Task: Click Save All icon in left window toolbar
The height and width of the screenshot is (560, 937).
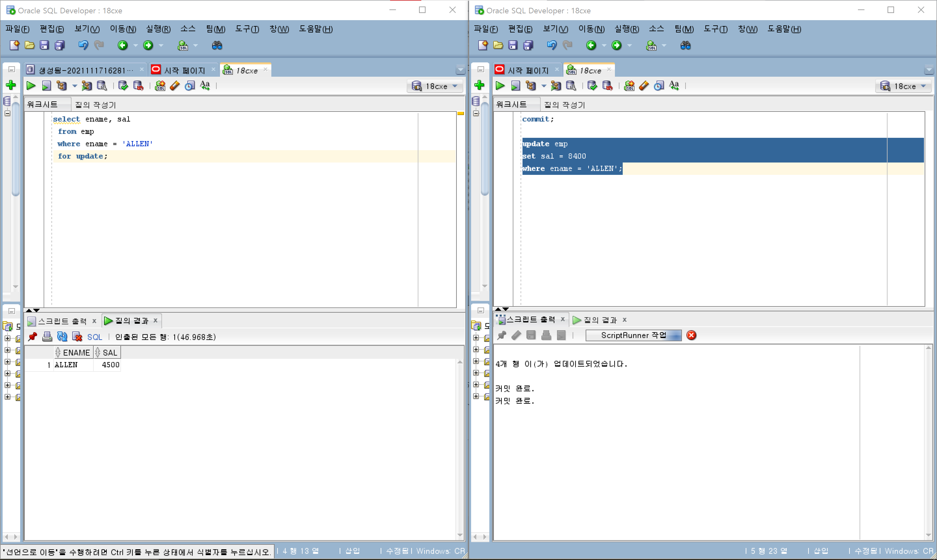Action: (60, 46)
